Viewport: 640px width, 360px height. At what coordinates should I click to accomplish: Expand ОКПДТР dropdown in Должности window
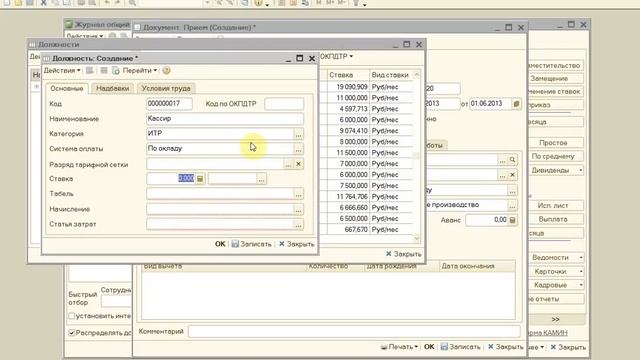click(x=337, y=56)
